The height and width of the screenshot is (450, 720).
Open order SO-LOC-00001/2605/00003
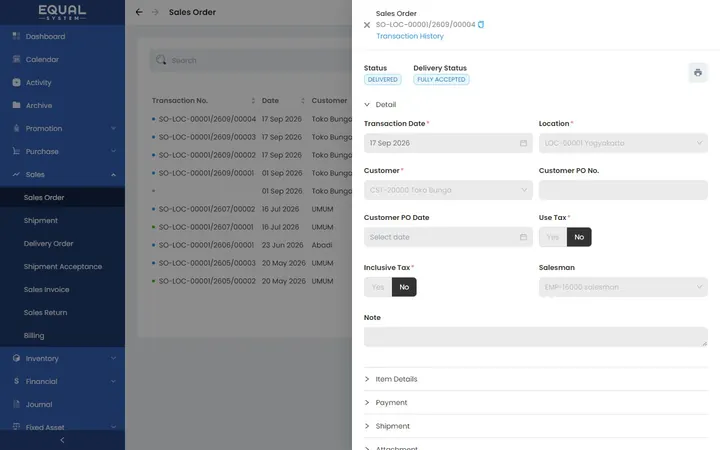pyautogui.click(x=207, y=263)
